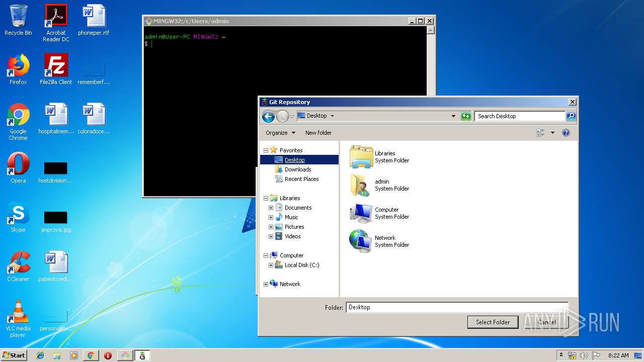The width and height of the screenshot is (644, 362).
Task: Expand the Music library node
Action: (271, 217)
